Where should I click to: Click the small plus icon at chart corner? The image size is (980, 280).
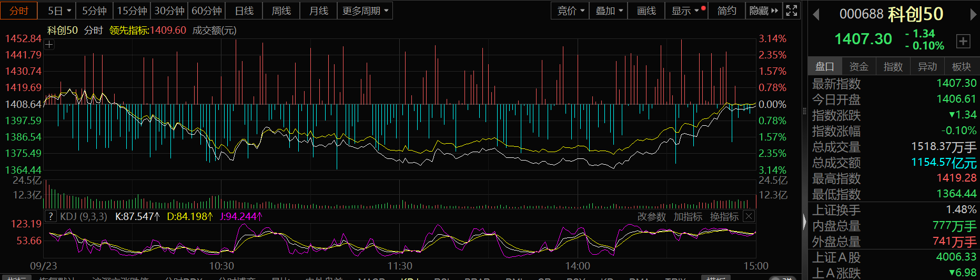pos(49,45)
